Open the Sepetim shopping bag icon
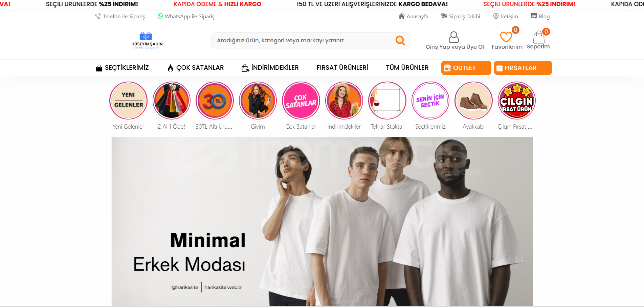This screenshot has height=307, width=644. pos(538,37)
